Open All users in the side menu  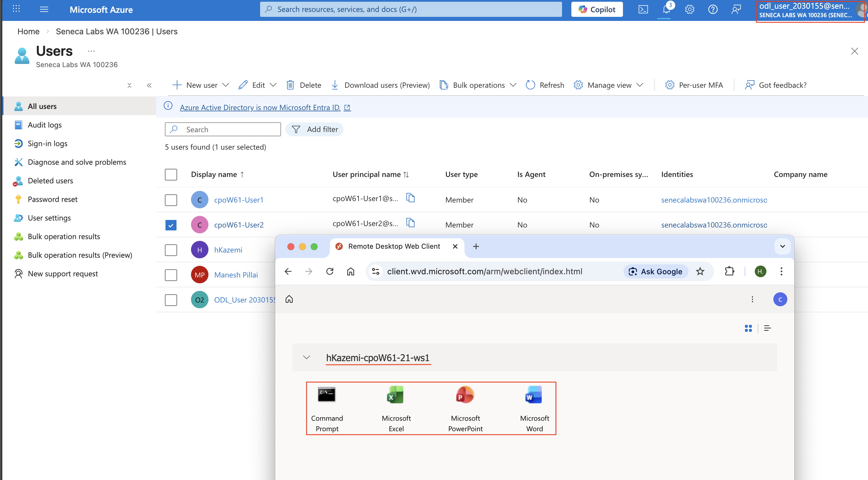click(x=80, y=106)
